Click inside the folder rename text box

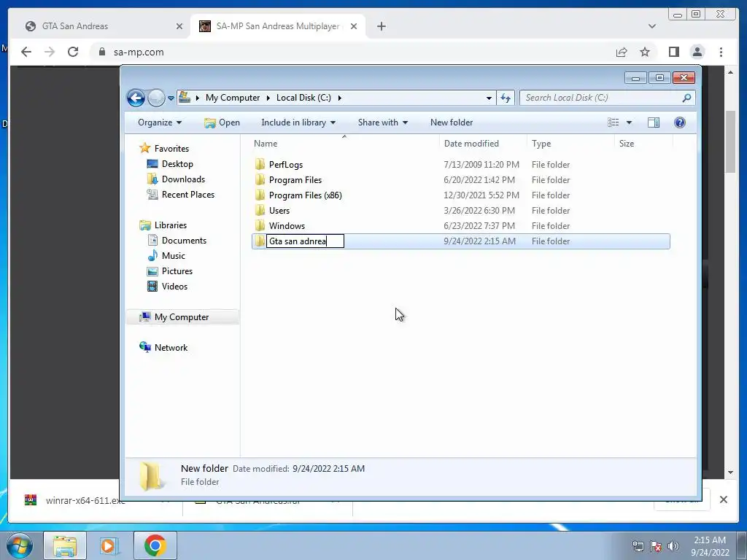(305, 241)
